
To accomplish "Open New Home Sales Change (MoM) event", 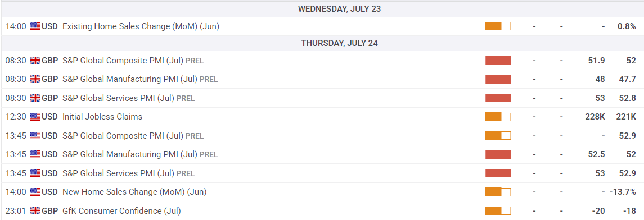I will (x=134, y=192).
